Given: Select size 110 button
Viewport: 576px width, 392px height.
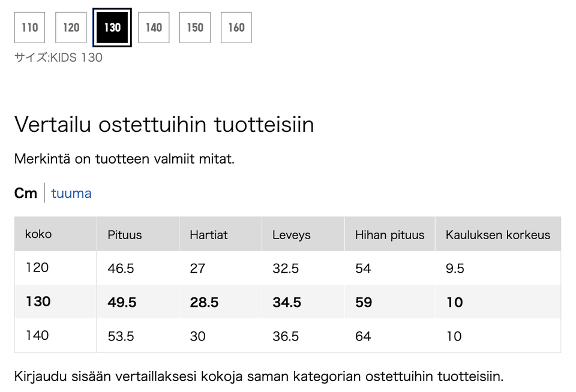Looking at the screenshot, I should tap(29, 28).
